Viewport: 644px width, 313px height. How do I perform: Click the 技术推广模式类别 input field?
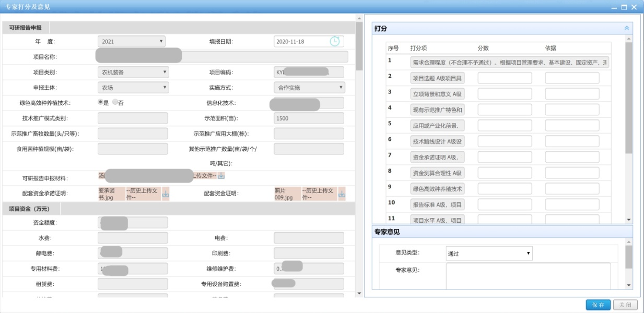point(133,118)
